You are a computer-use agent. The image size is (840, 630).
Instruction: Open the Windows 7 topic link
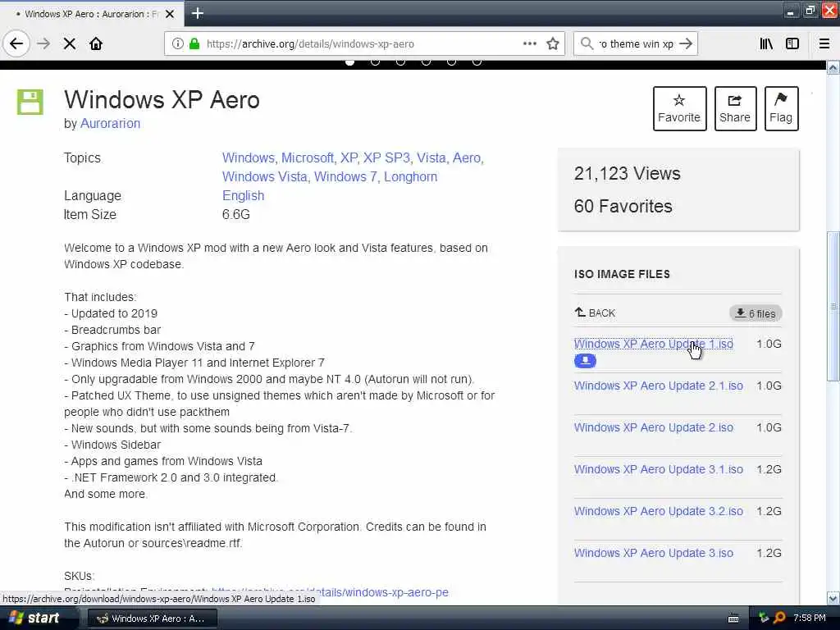tap(345, 177)
